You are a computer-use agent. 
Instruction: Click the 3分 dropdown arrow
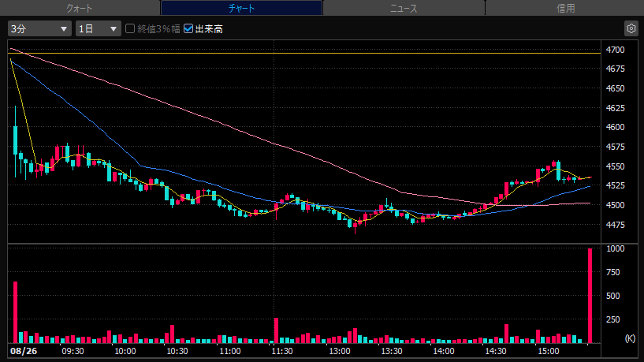tap(64, 28)
